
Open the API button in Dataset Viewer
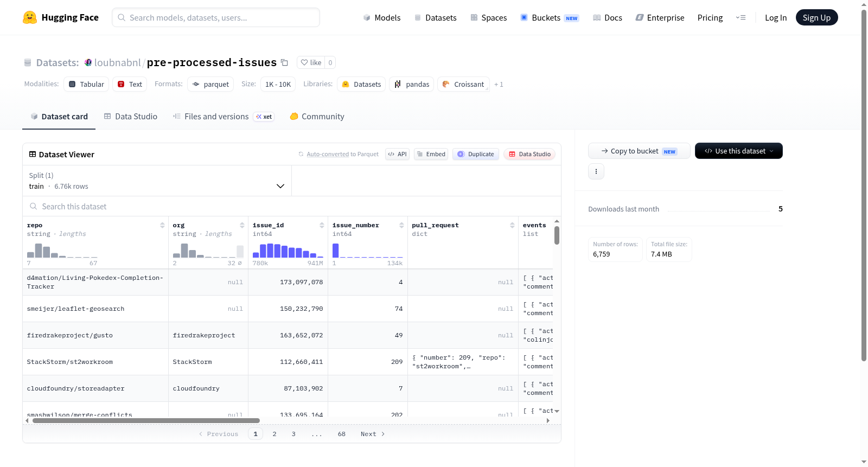(397, 154)
